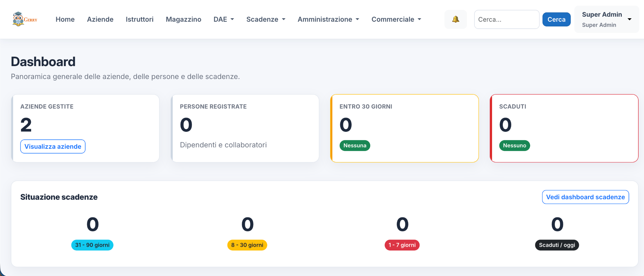
Task: Click the Situazione scadenze heading
Action: pos(59,197)
